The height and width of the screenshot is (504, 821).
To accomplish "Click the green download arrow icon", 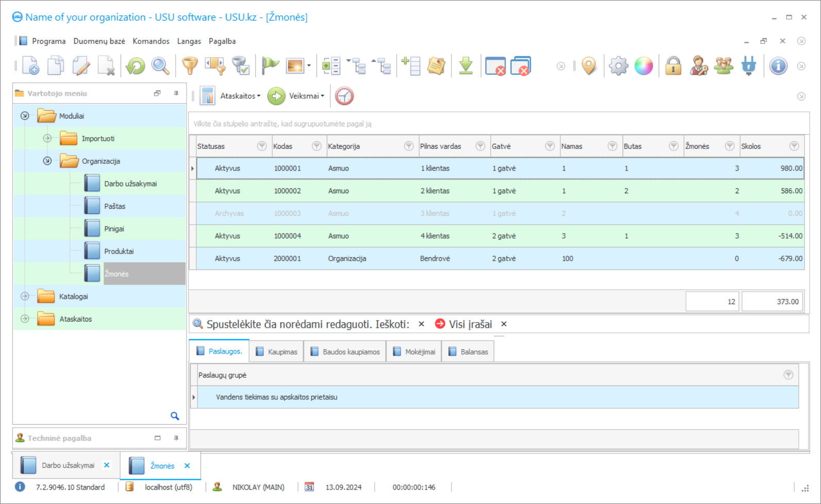I will pos(466,66).
